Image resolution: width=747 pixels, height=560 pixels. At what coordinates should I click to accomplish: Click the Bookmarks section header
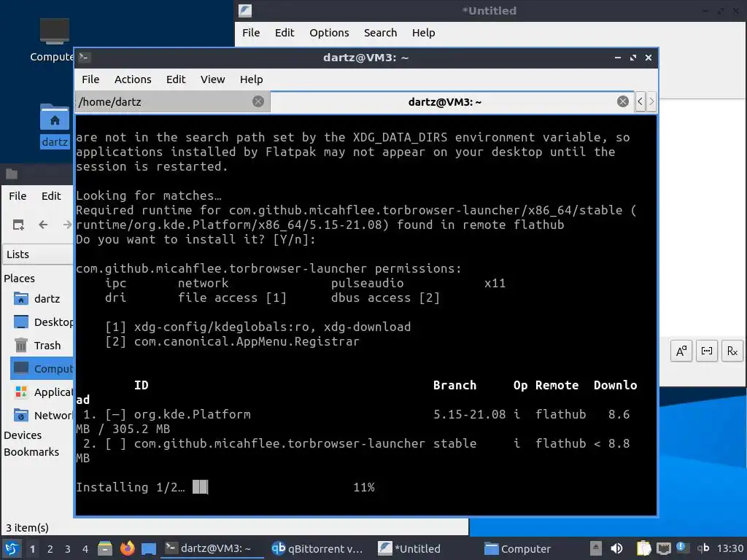point(31,452)
